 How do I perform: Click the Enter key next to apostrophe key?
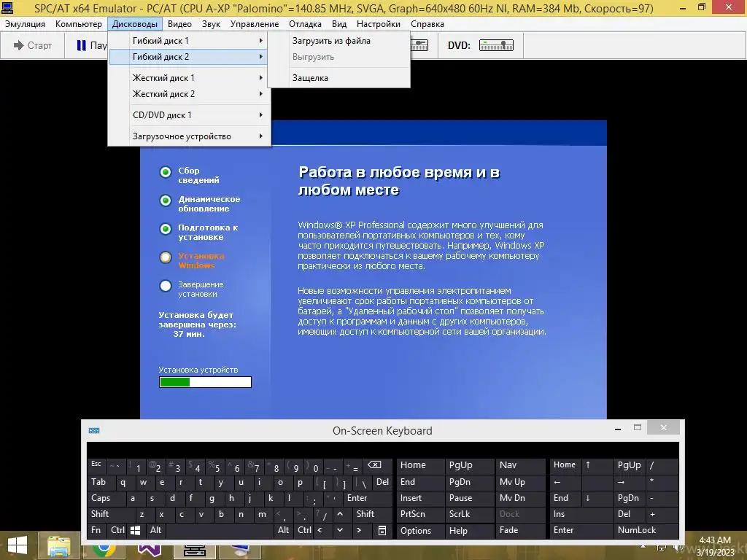[367, 498]
